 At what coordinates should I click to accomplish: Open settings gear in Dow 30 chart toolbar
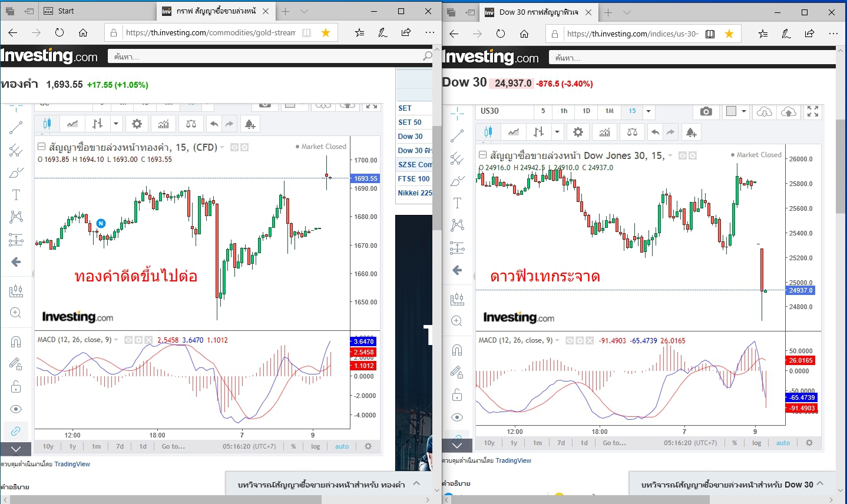[x=578, y=132]
